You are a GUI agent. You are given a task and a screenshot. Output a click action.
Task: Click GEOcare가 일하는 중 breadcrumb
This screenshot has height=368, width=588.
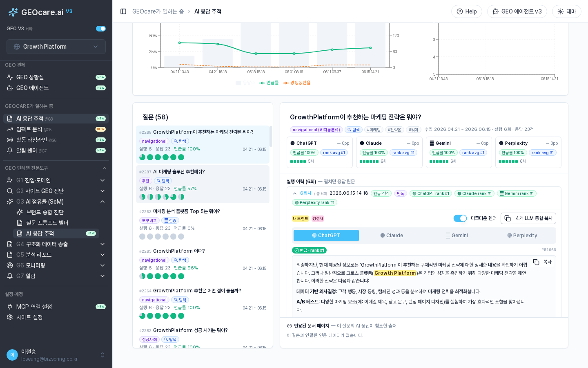pos(158,11)
